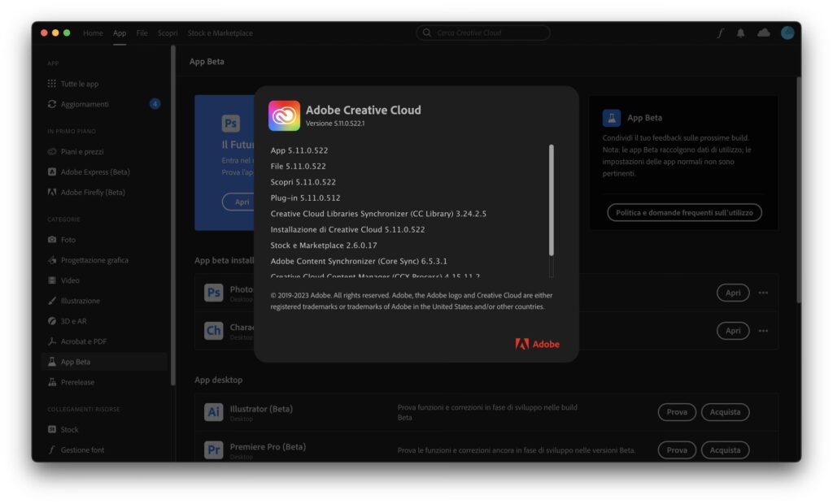Open the user profile avatar

[787, 33]
